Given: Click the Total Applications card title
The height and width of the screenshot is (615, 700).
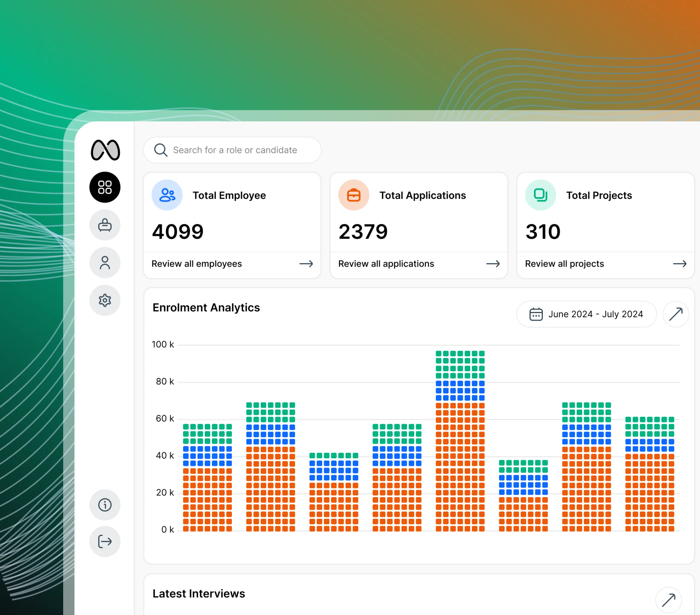Looking at the screenshot, I should point(423,195).
